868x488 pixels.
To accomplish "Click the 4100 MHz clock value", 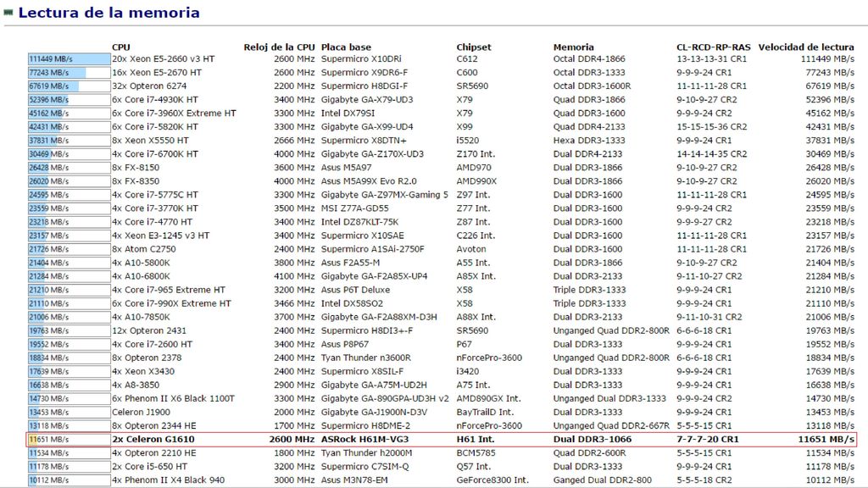I will click(x=294, y=276).
